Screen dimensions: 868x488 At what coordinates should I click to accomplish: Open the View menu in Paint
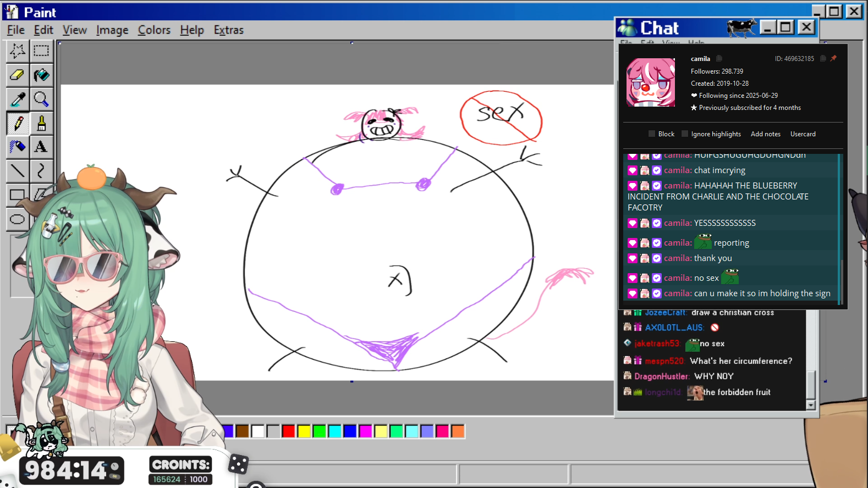[x=74, y=30]
